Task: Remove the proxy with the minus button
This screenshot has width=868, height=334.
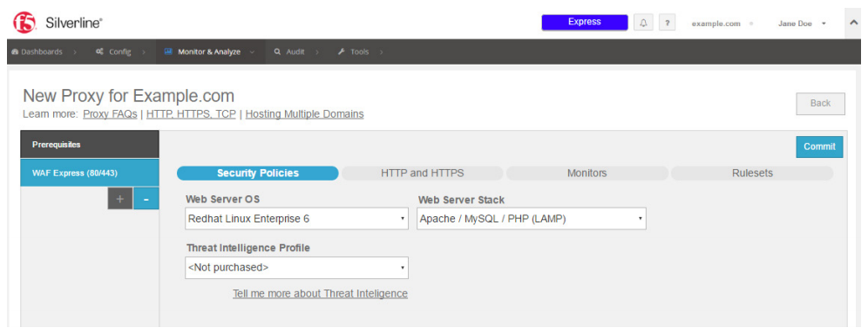Action: [146, 199]
